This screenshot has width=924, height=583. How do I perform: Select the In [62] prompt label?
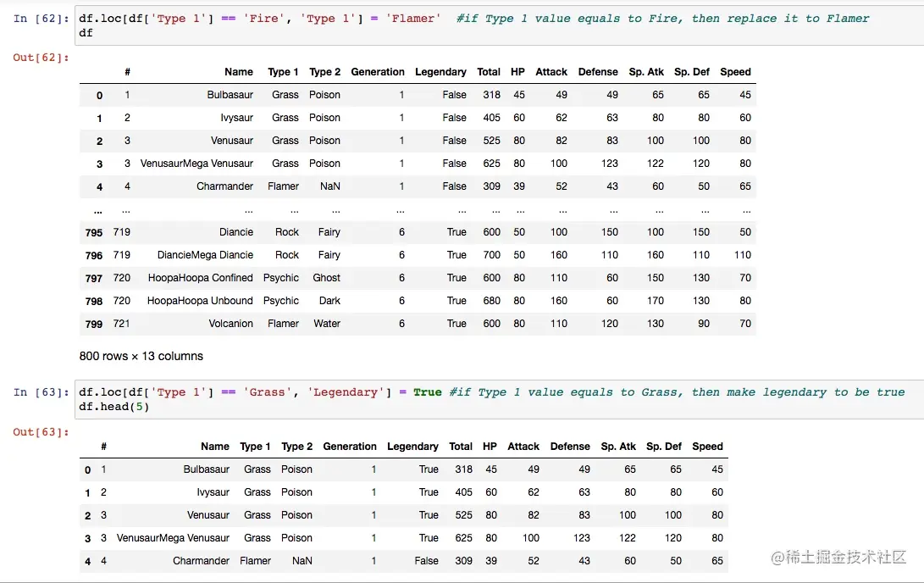coord(41,19)
